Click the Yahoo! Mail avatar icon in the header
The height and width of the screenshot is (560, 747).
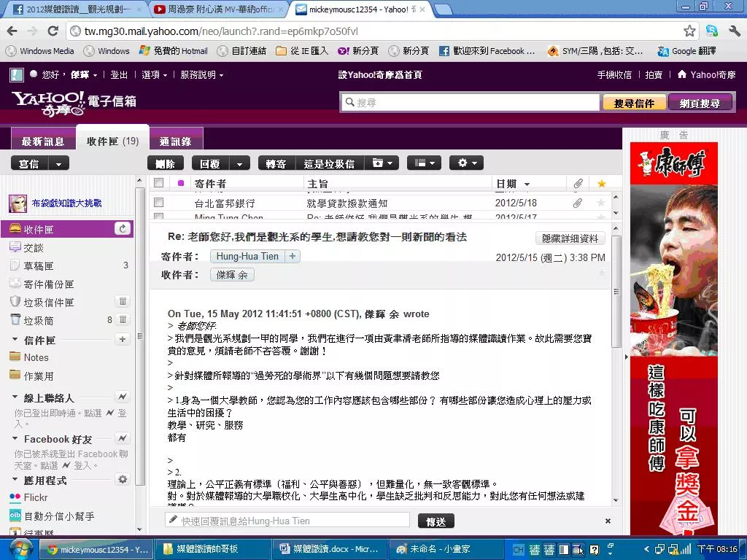coord(17,75)
